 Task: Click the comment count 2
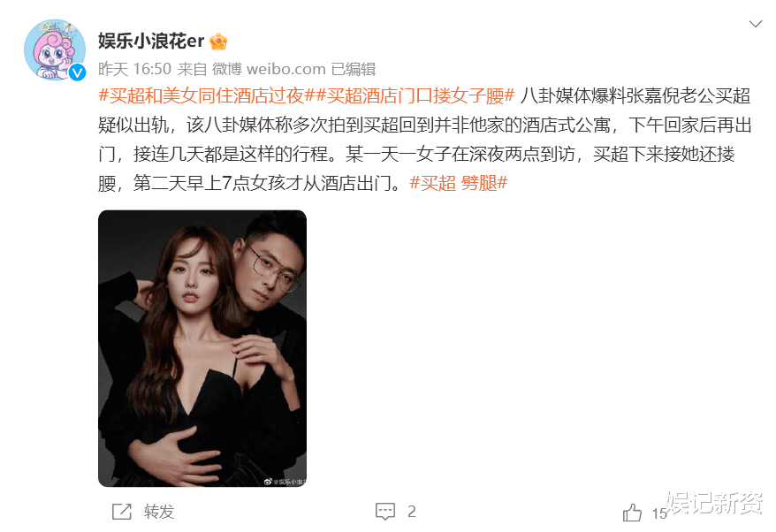coord(411,512)
